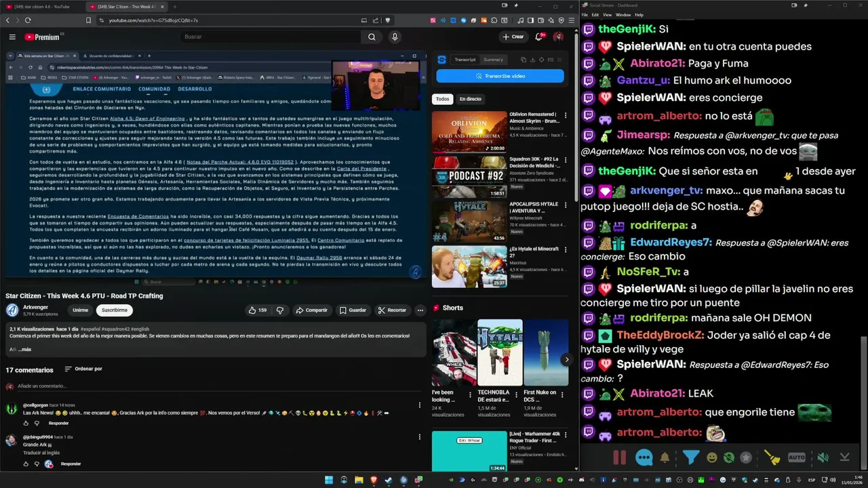The height and width of the screenshot is (488, 868).
Task: Switch to the Summary tab
Action: (493, 60)
